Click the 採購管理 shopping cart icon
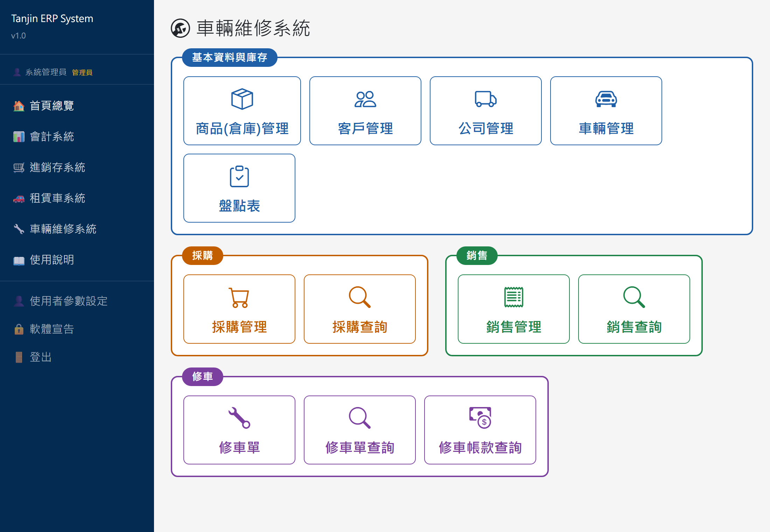This screenshot has width=770, height=532. coord(239,297)
